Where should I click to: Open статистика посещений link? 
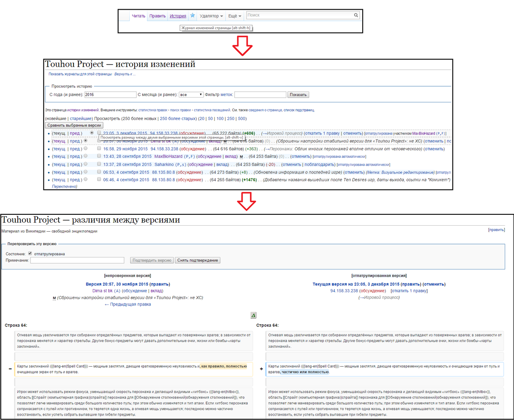point(212,110)
